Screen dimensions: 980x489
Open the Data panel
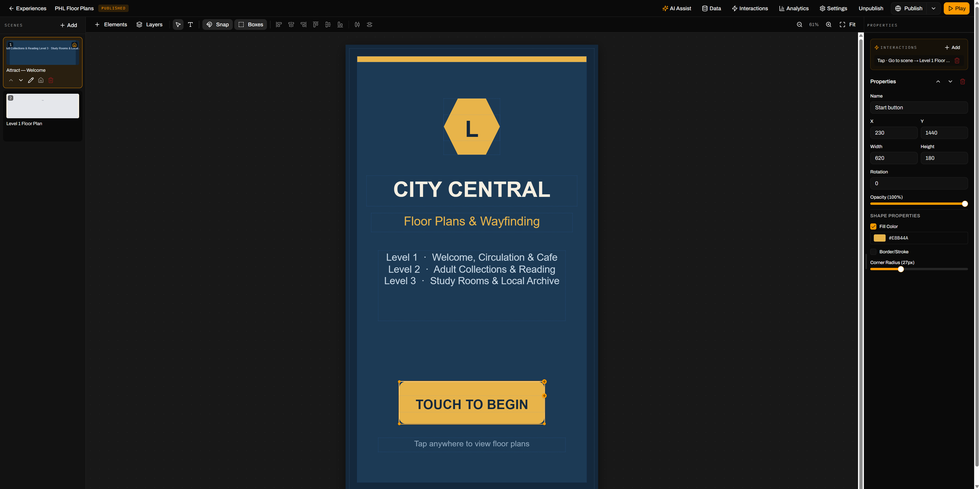(x=712, y=8)
